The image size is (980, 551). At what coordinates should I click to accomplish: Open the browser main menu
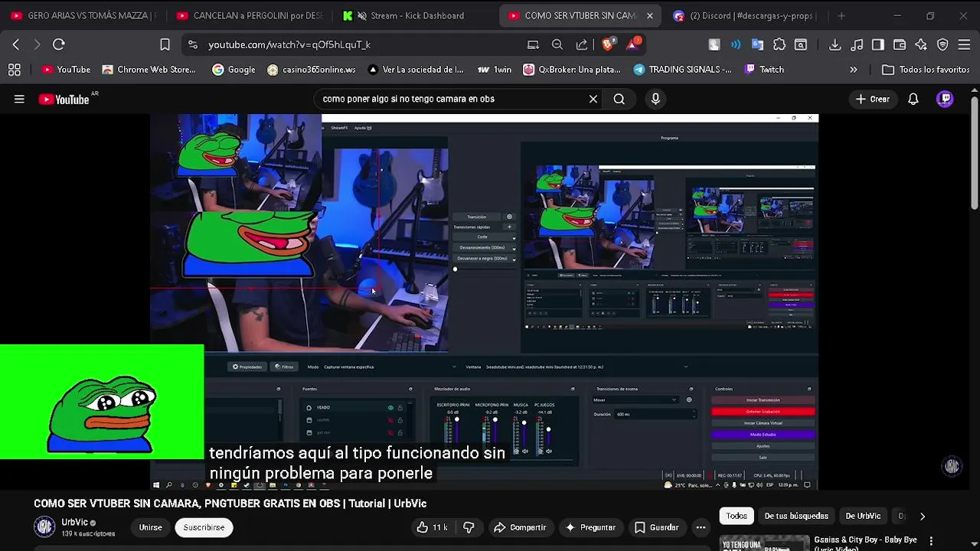point(965,44)
